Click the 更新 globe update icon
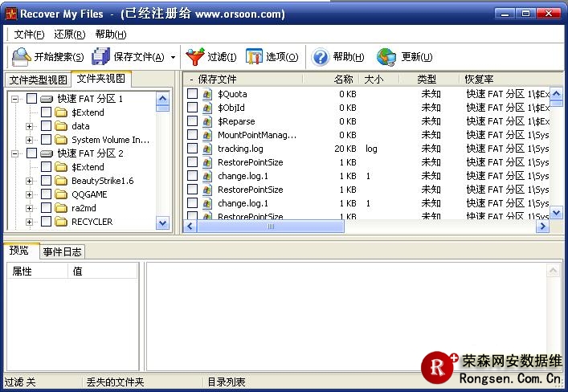 [386, 57]
